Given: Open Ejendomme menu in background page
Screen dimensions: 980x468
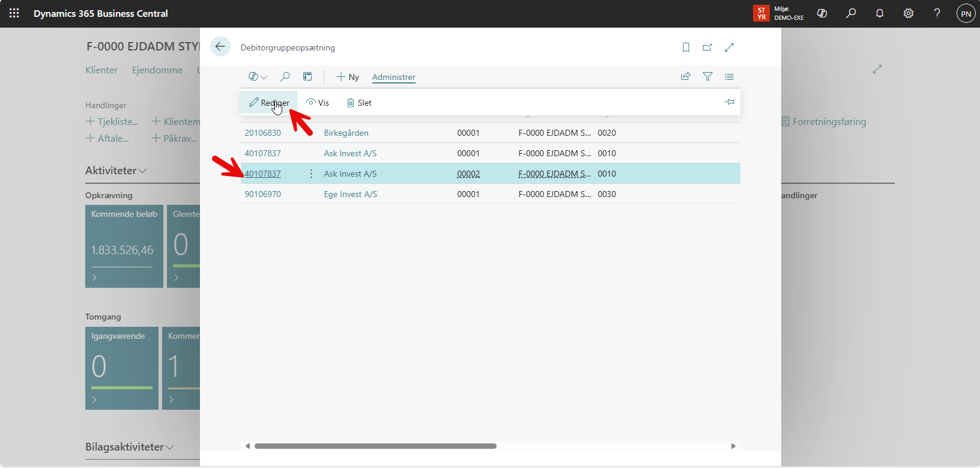Looking at the screenshot, I should click(x=157, y=70).
